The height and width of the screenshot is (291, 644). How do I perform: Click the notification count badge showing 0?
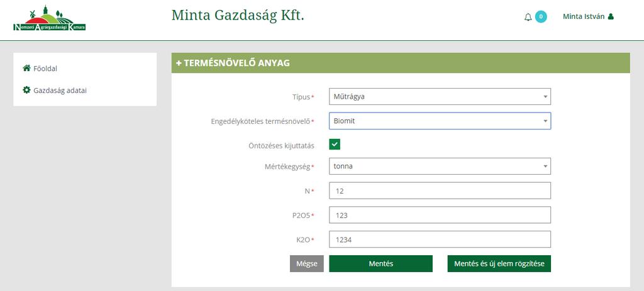[541, 17]
